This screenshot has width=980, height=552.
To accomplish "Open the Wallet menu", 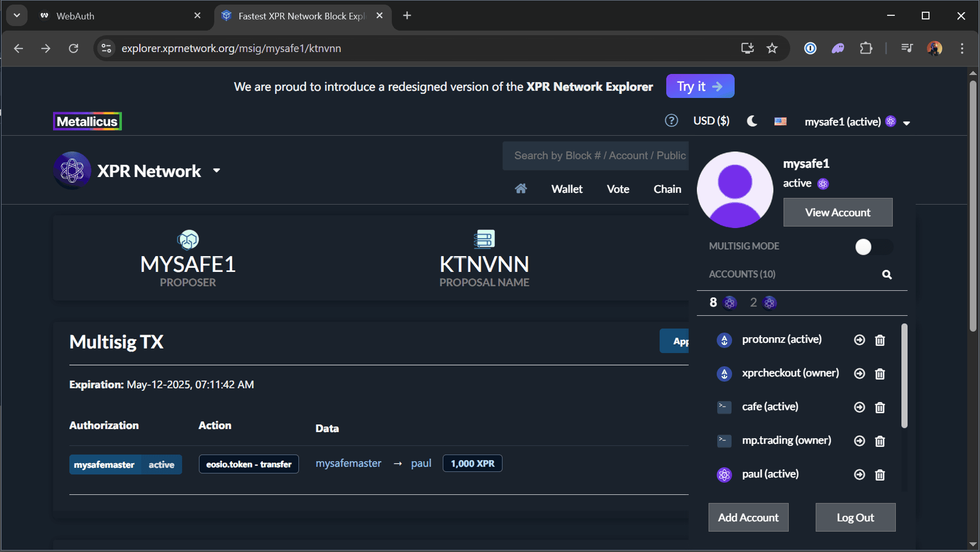I will coord(567,189).
